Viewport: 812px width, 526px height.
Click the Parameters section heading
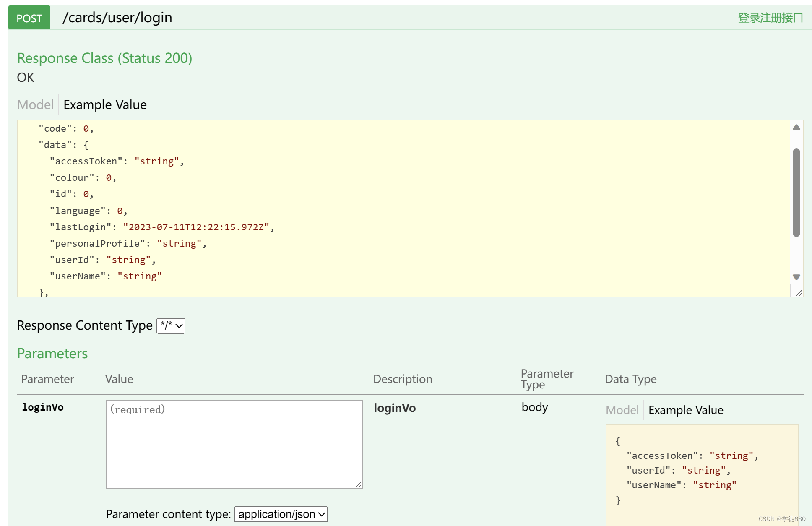[52, 353]
